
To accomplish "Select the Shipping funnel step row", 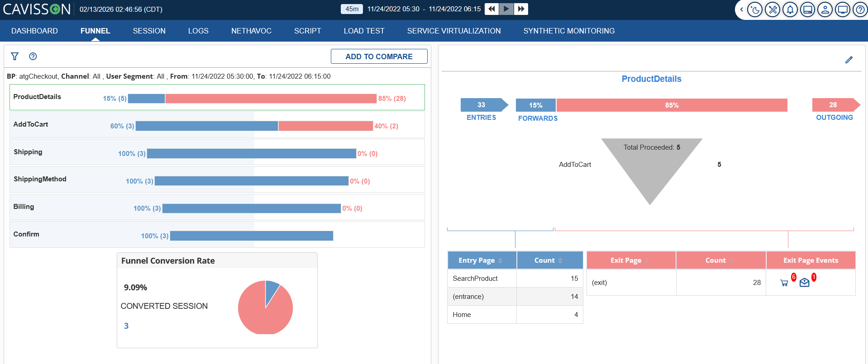I will [x=217, y=152].
